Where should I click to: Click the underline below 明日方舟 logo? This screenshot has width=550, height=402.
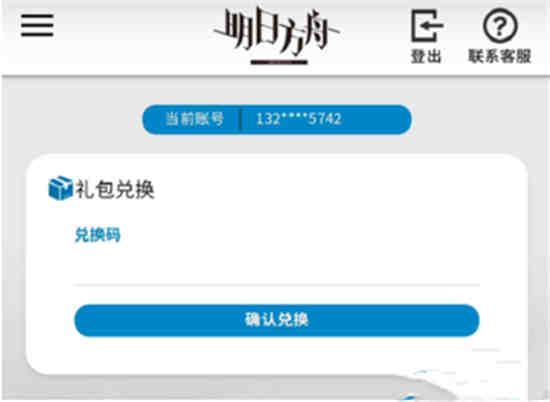click(x=279, y=63)
